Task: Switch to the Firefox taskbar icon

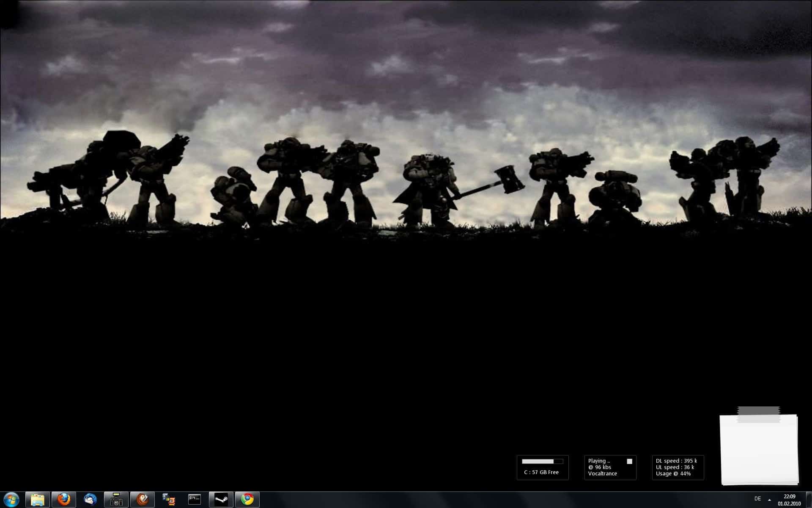Action: coord(64,500)
